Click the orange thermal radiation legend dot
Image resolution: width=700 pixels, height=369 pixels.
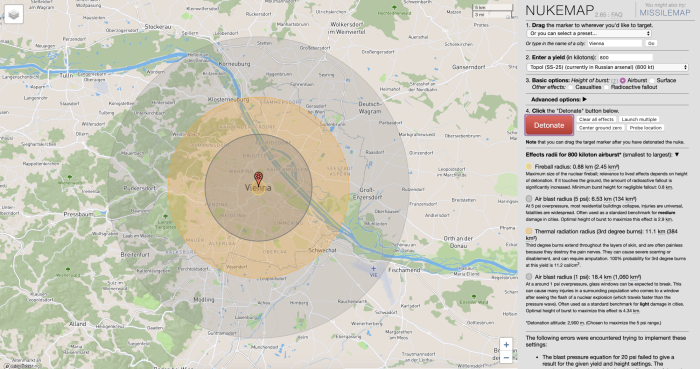click(x=529, y=232)
